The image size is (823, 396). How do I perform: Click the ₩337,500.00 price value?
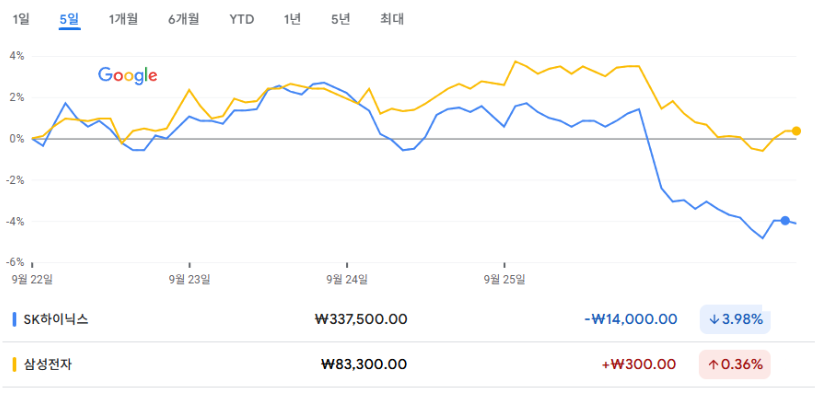coord(361,319)
